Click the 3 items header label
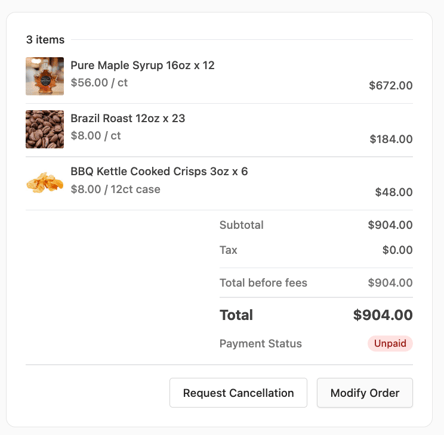 click(x=45, y=40)
